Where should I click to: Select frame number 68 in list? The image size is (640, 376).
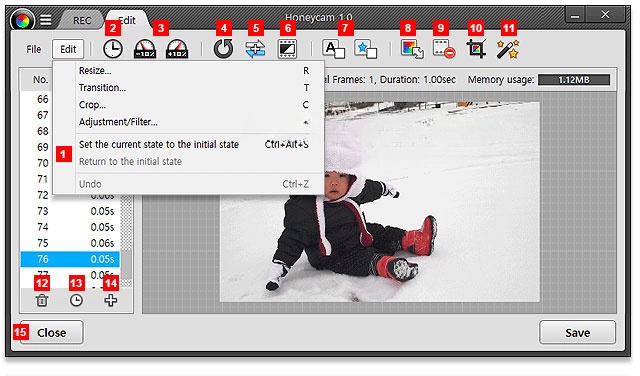click(x=42, y=131)
